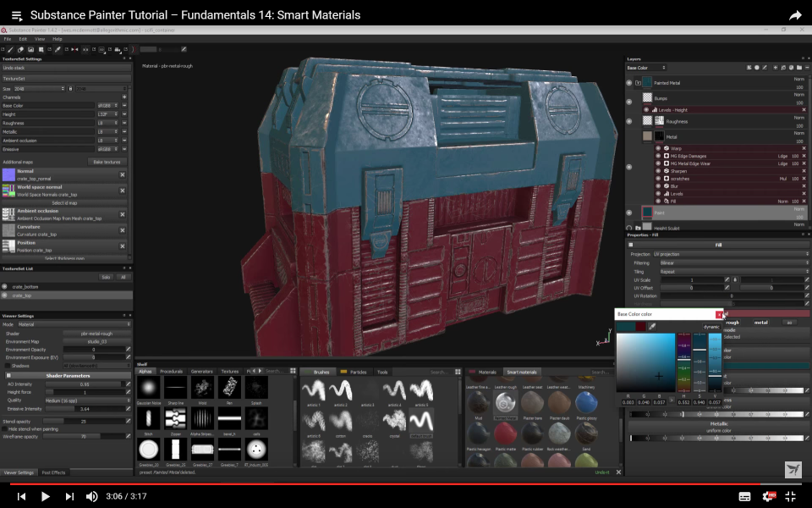The width and height of the screenshot is (812, 508).
Task: Open the Base Color channel dropdown in Layers
Action: 645,68
